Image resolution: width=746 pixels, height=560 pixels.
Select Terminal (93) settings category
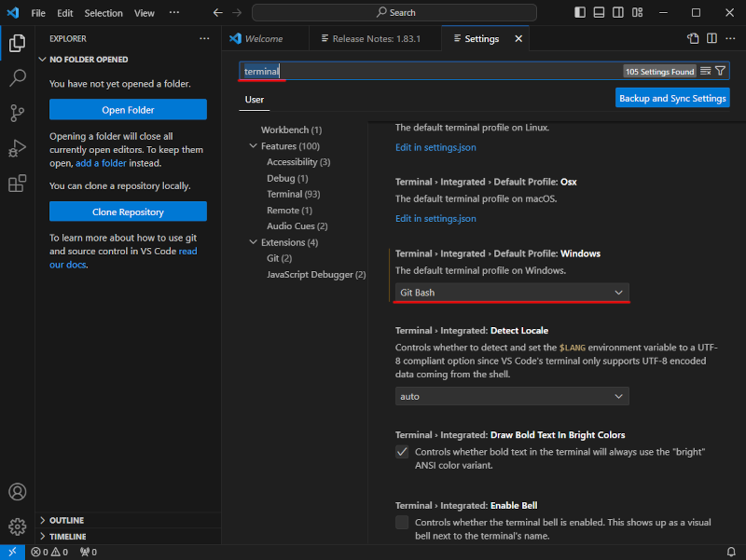point(293,194)
